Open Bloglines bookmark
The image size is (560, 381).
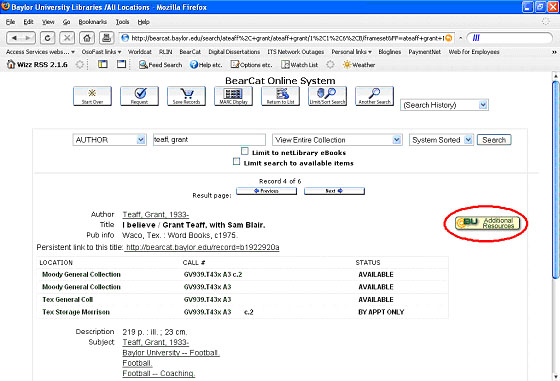pyautogui.click(x=390, y=52)
